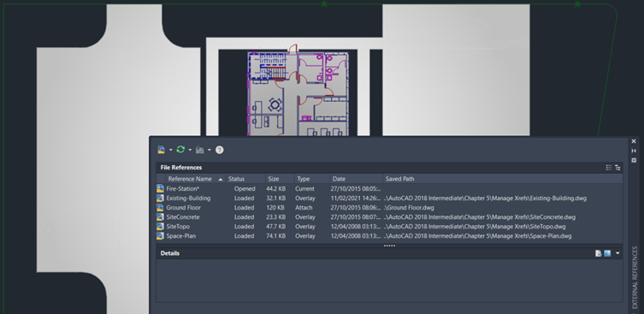Viewport: 644px width, 314px height.
Task: Select the Space-Plan reference
Action: pyautogui.click(x=180, y=236)
